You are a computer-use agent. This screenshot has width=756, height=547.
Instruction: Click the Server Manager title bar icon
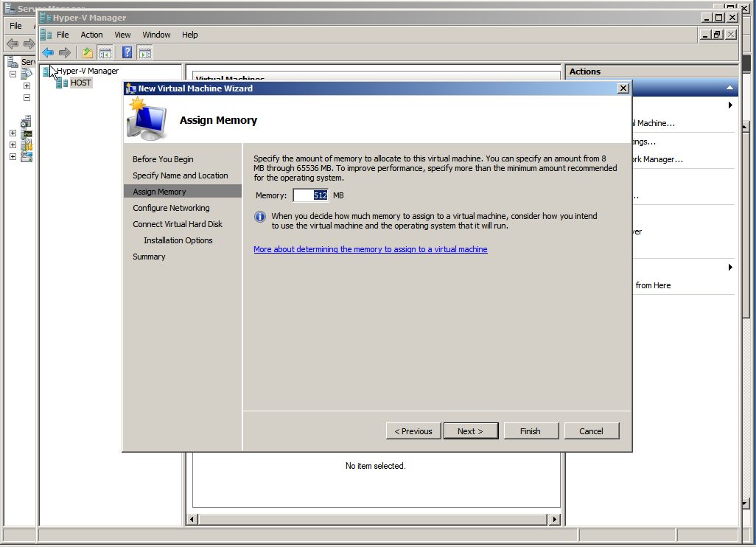(x=10, y=7)
